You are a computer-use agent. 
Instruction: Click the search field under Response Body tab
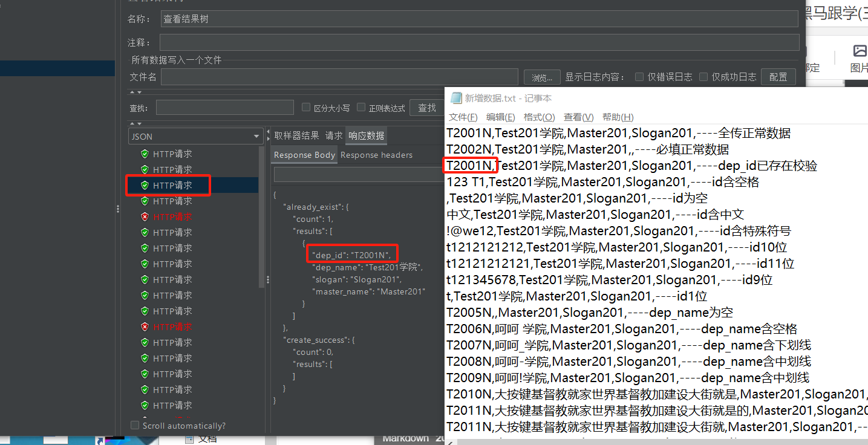[x=359, y=175]
